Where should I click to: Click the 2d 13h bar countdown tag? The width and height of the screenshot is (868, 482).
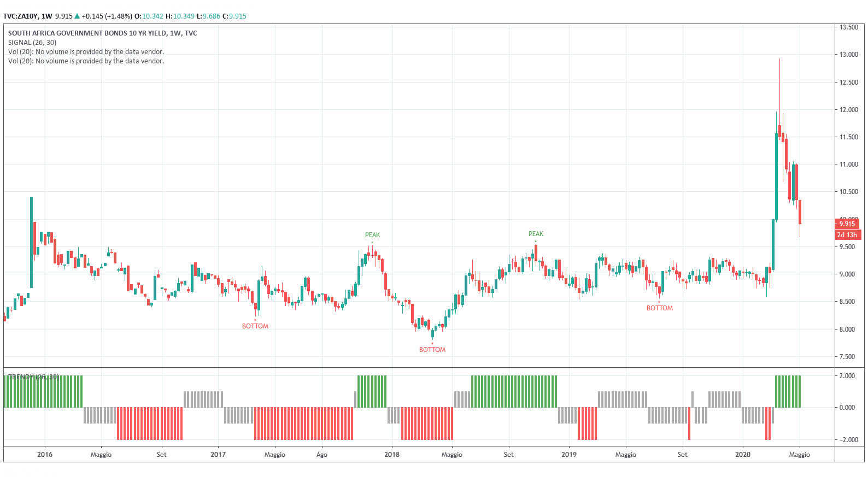click(x=848, y=235)
